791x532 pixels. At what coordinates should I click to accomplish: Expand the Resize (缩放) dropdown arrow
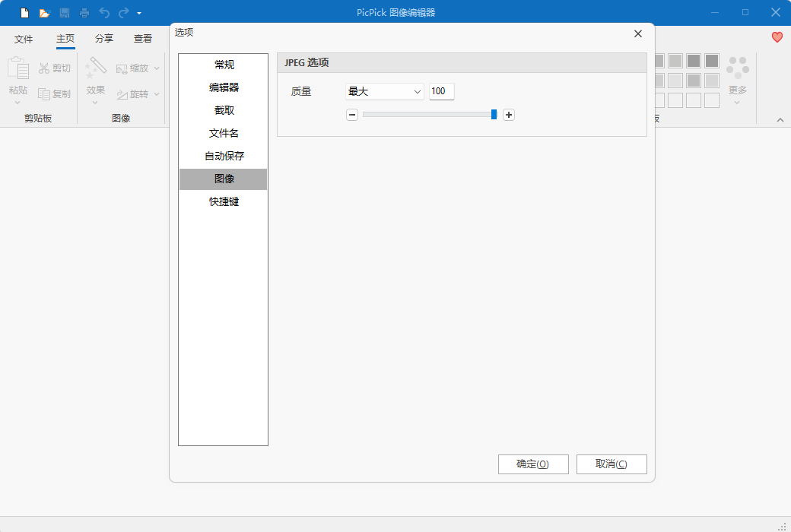[157, 68]
